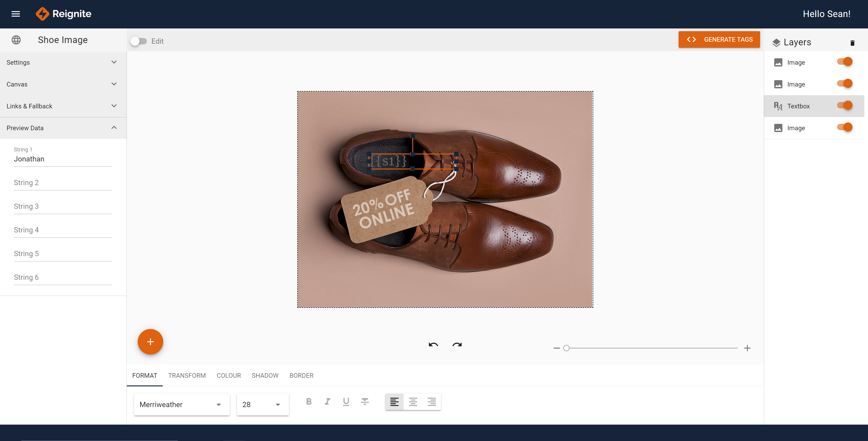Apply strikethrough formatting

point(365,401)
